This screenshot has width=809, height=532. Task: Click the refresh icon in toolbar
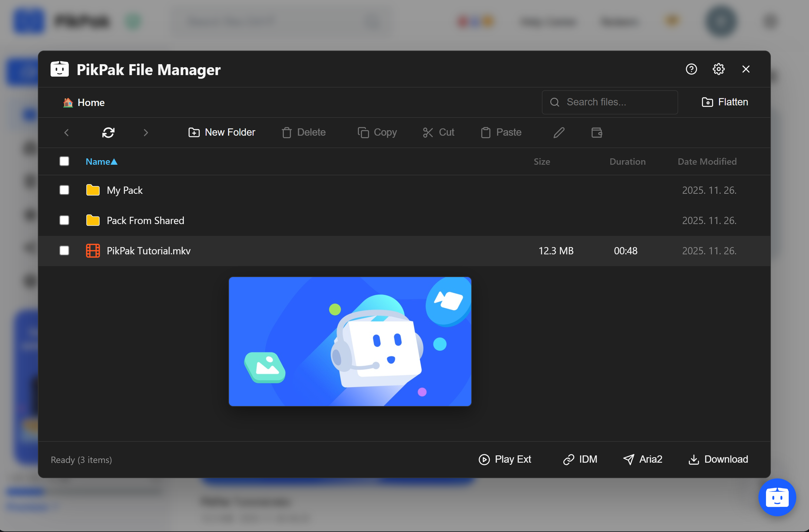pyautogui.click(x=108, y=133)
